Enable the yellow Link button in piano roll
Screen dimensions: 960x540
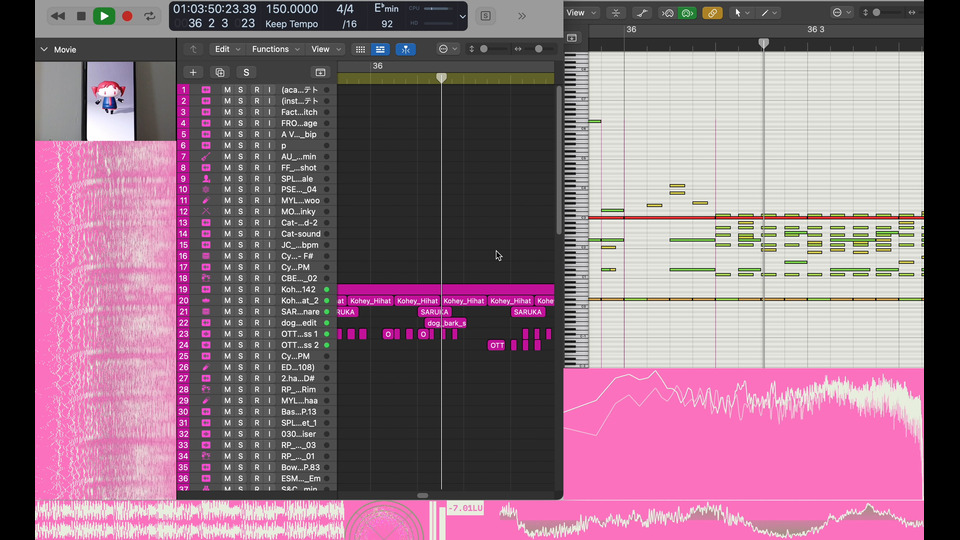[712, 13]
